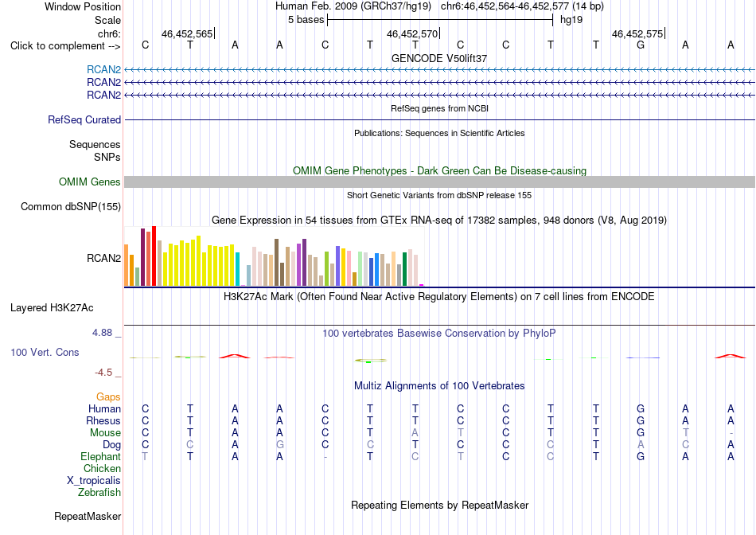Click the G base in the Dog row
The image size is (756, 535).
279,445
